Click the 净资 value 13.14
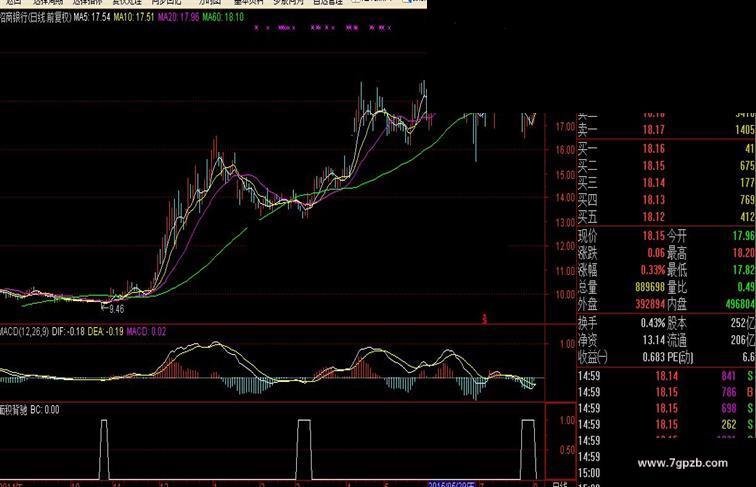Image resolution: width=756 pixels, height=487 pixels. coord(654,340)
